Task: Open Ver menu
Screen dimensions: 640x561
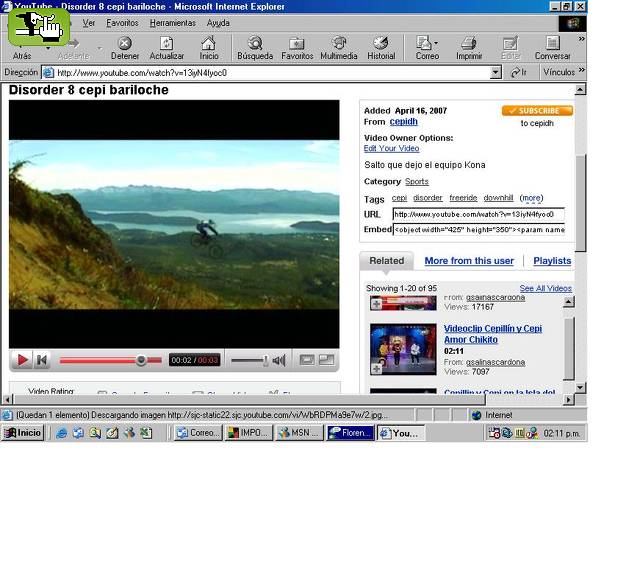Action: tap(89, 23)
